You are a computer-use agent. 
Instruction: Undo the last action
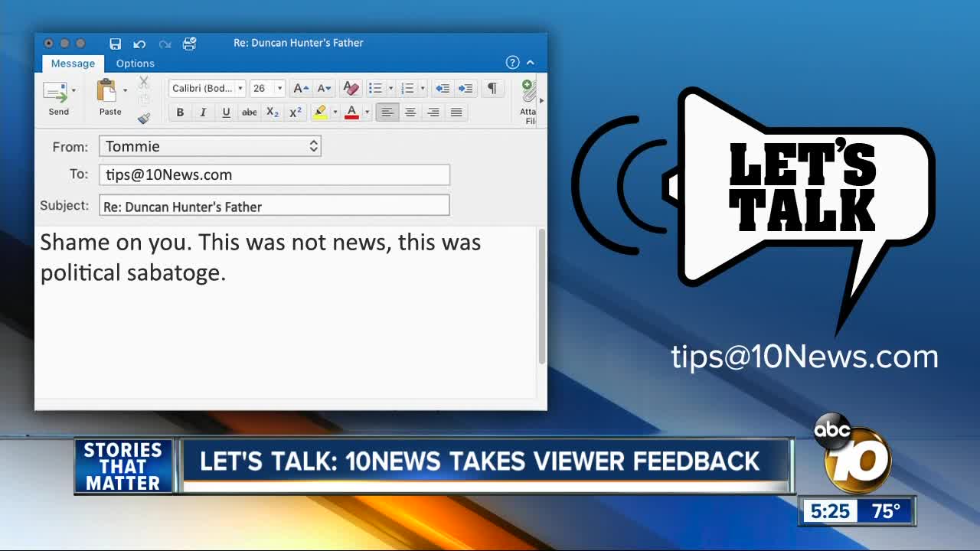tap(139, 44)
